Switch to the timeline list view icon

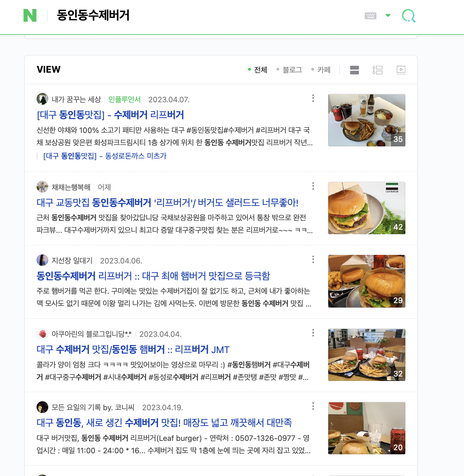coord(377,70)
